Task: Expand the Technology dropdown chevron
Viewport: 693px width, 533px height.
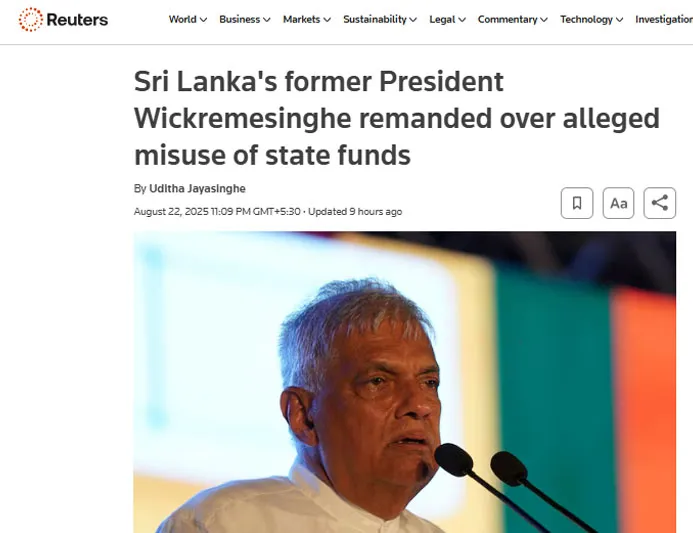Action: pyautogui.click(x=620, y=20)
